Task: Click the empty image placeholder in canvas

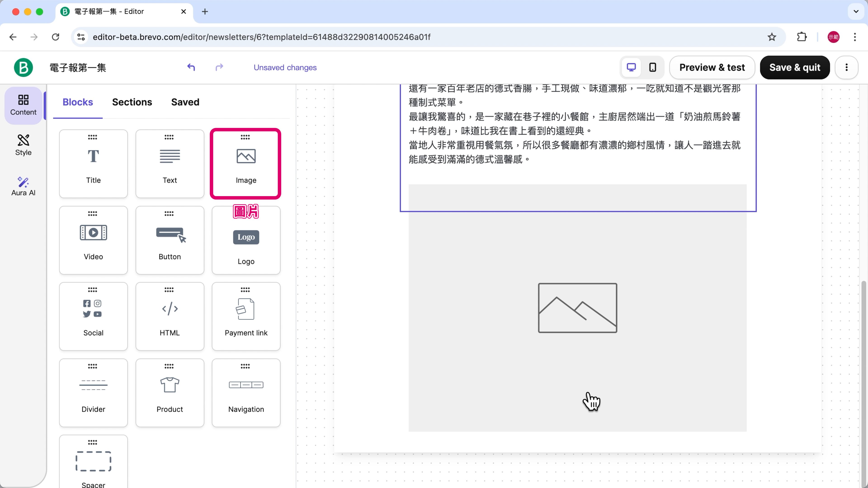Action: [577, 308]
